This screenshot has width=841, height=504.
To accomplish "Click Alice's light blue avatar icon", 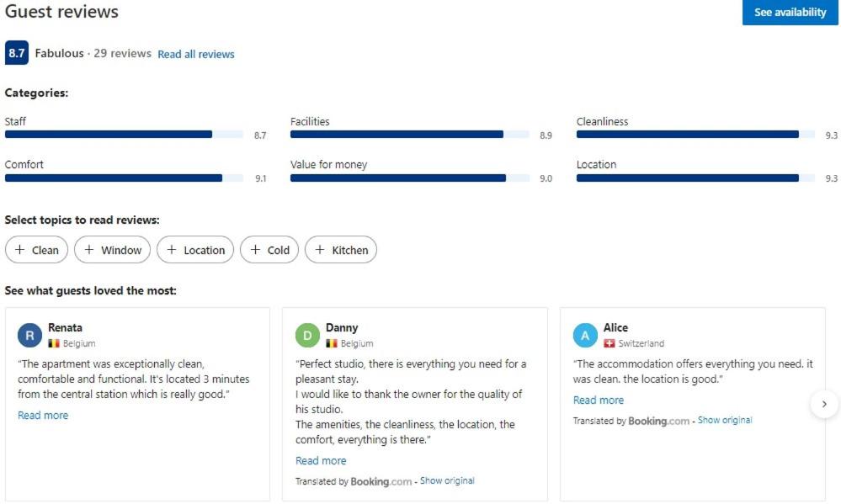I will click(585, 336).
